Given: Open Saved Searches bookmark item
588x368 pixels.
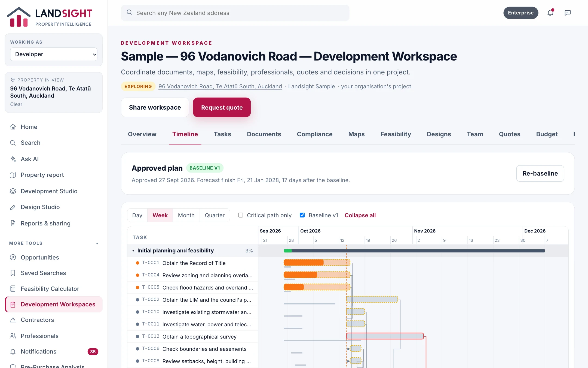Looking at the screenshot, I should [54, 273].
